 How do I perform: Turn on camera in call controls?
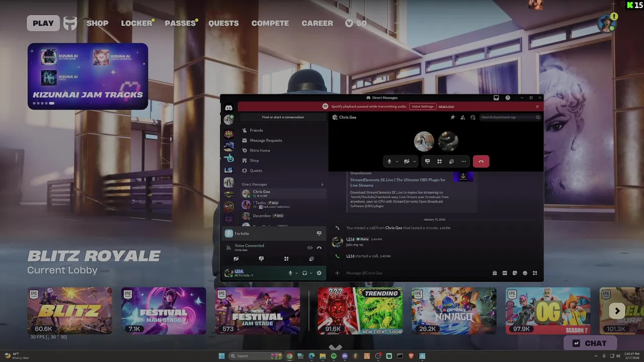(407, 161)
